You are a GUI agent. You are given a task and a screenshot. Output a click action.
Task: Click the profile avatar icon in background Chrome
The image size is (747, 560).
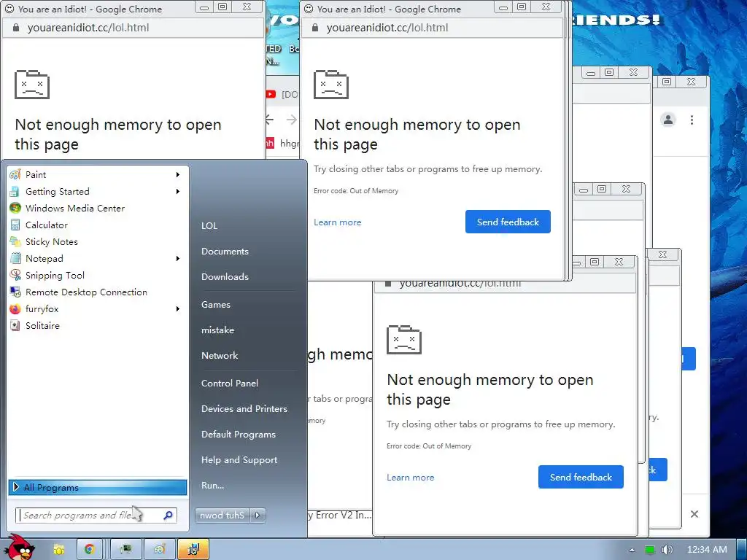pos(668,120)
